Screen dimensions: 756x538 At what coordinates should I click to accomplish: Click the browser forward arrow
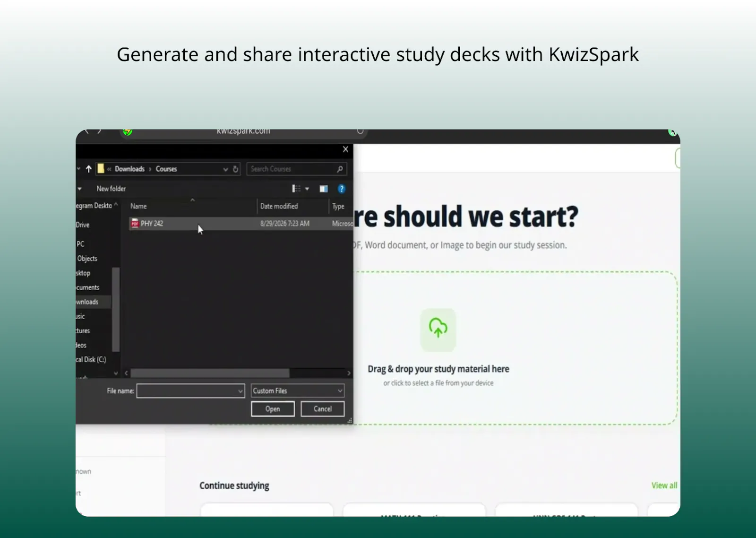pos(99,131)
